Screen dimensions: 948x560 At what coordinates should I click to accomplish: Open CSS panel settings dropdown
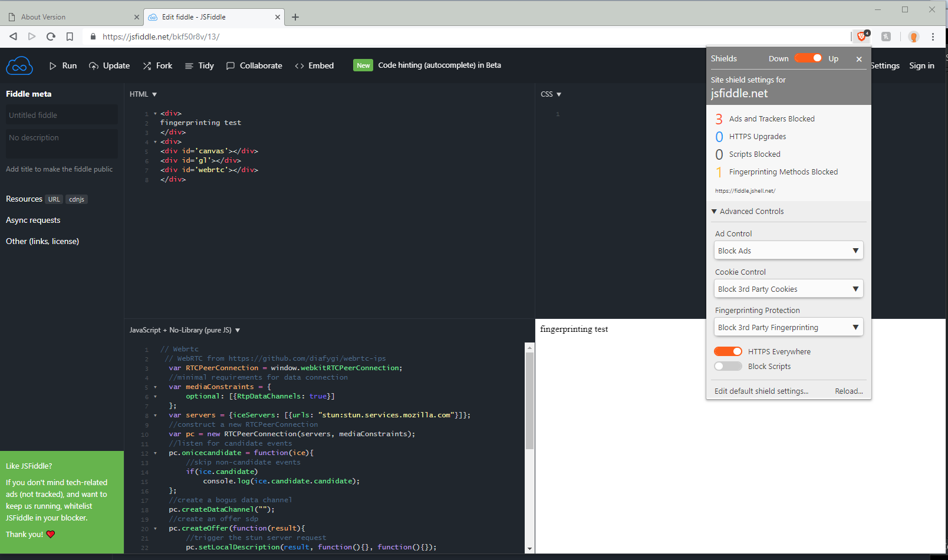(x=551, y=94)
